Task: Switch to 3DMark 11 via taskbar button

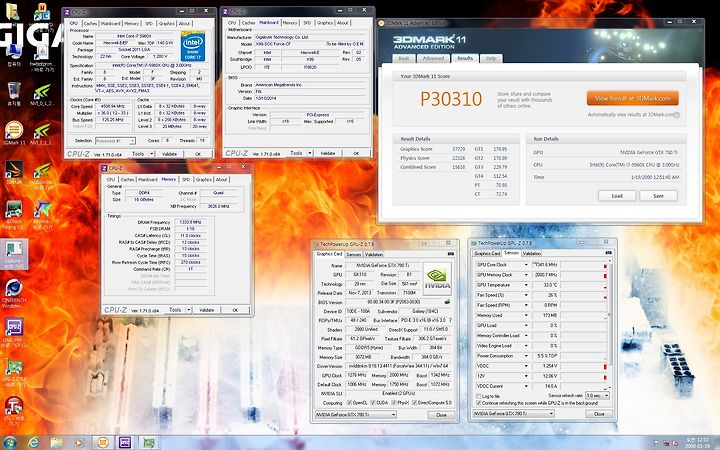Action: tap(103, 442)
